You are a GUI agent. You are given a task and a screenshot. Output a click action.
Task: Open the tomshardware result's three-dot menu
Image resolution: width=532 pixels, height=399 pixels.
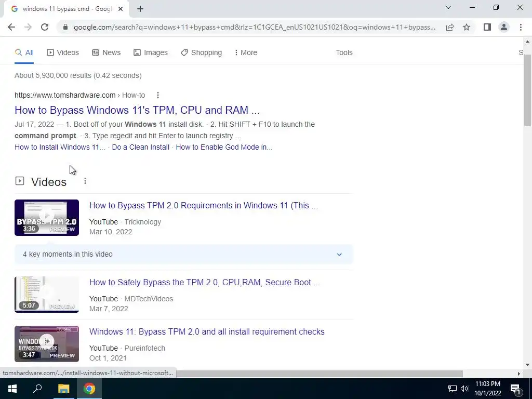pos(158,96)
